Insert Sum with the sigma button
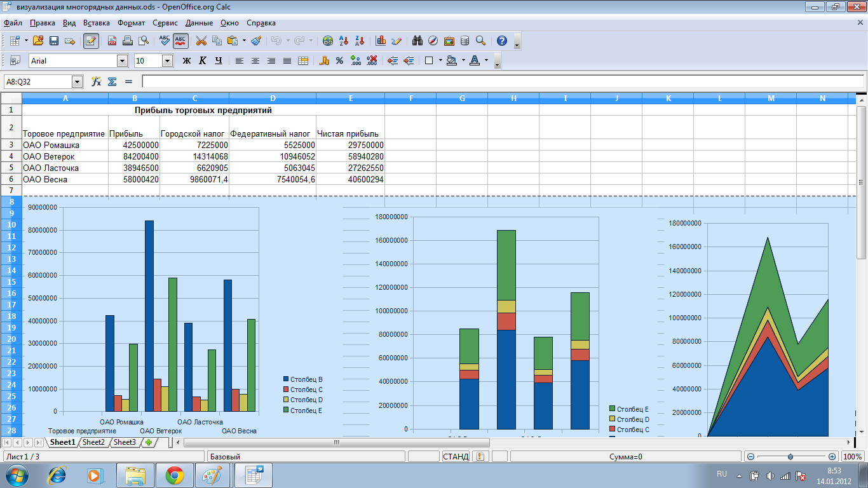 pos(112,81)
